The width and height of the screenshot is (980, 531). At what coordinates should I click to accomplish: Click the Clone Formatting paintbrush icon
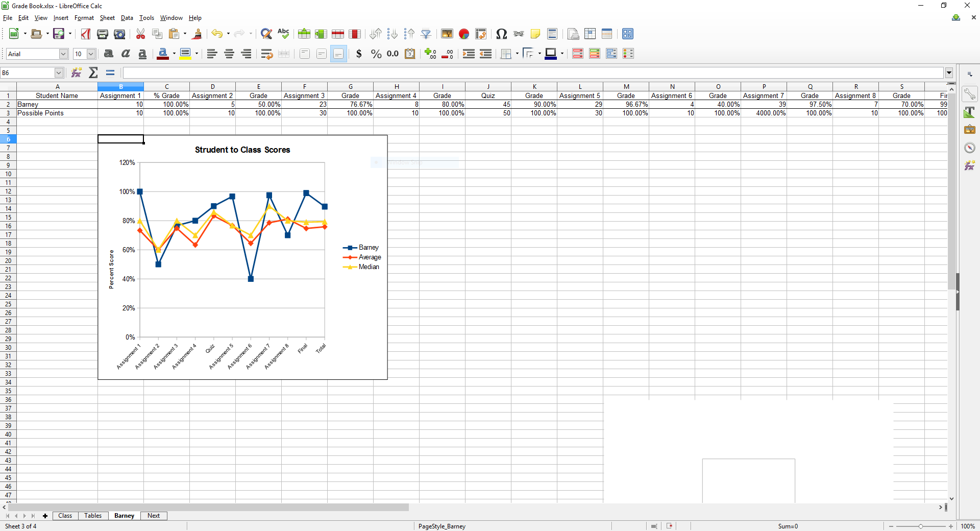click(x=197, y=34)
